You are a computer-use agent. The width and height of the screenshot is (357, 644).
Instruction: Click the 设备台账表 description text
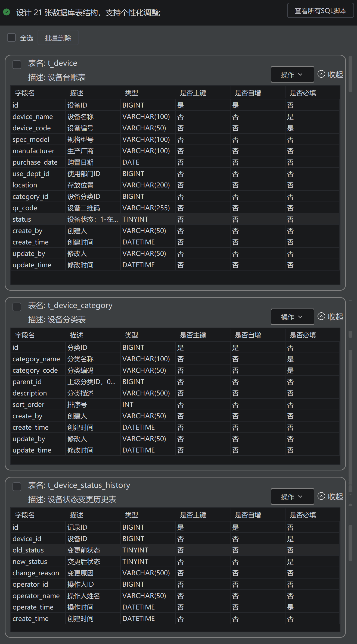tap(67, 77)
